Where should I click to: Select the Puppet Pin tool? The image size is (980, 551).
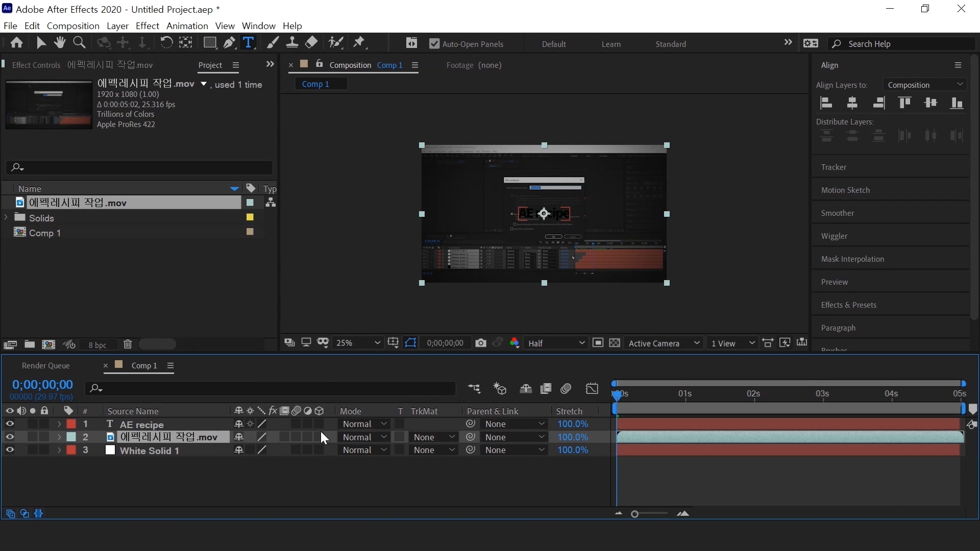(x=359, y=43)
